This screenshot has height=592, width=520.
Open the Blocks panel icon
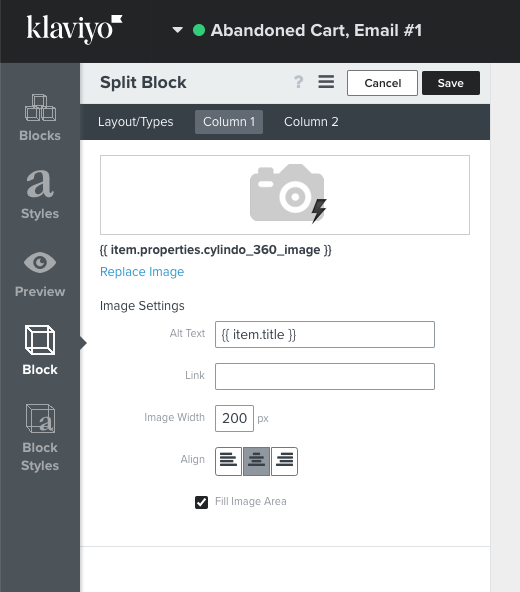click(x=40, y=108)
